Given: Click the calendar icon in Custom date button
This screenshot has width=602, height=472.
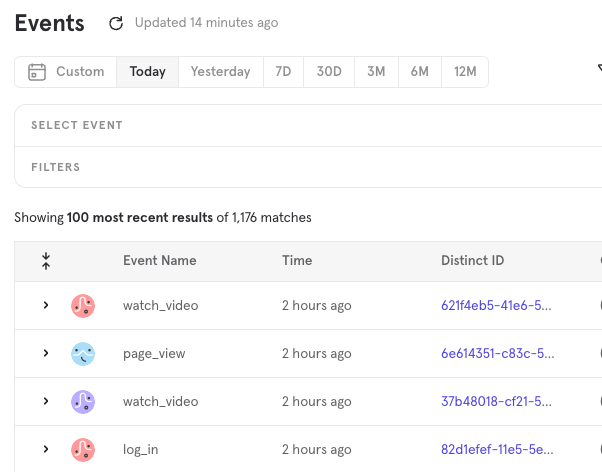Looking at the screenshot, I should [x=37, y=72].
